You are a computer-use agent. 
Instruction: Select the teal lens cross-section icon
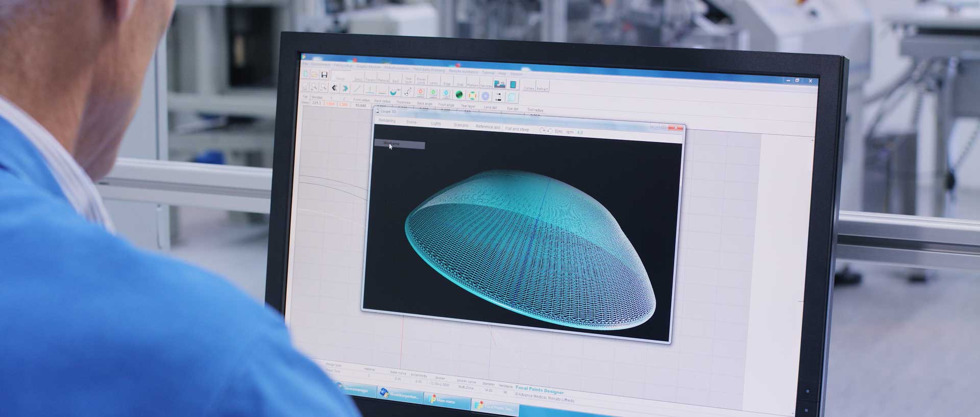tap(395, 91)
